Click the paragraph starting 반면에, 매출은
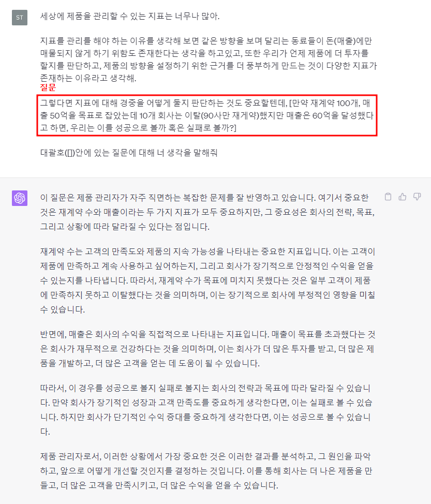431x504 pixels. coord(207,349)
